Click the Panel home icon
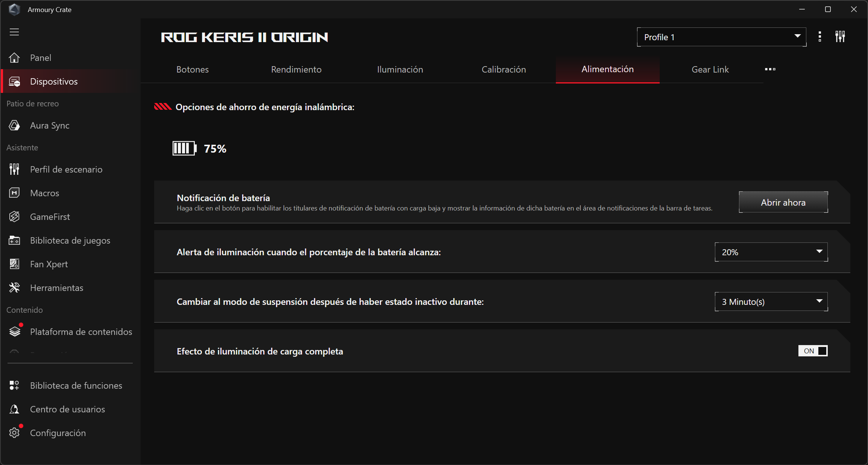Viewport: 868px width, 465px height. click(14, 58)
